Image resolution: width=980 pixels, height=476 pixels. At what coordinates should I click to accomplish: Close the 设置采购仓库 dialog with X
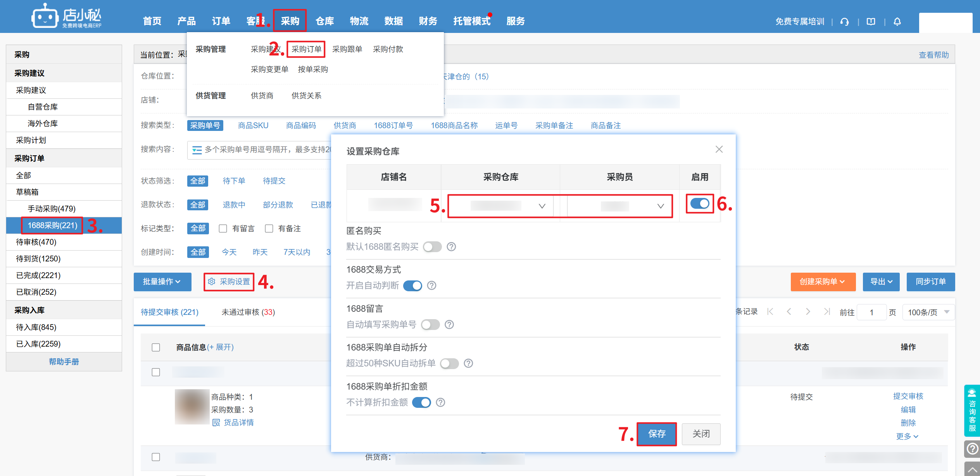pos(719,149)
